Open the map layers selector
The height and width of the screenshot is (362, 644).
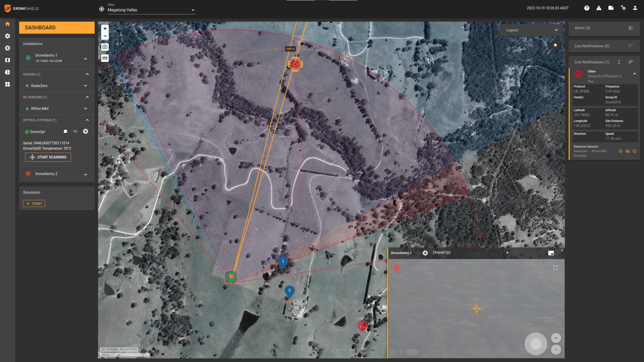555,46
